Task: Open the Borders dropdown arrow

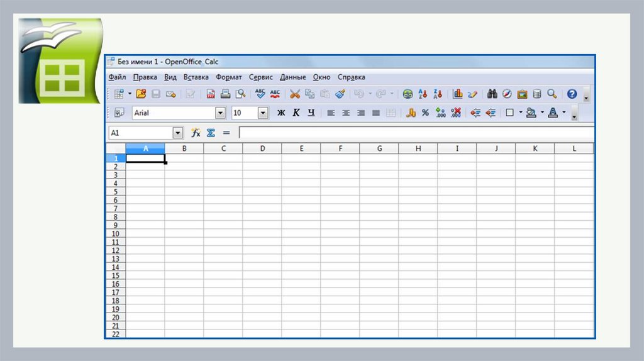Action: 521,112
